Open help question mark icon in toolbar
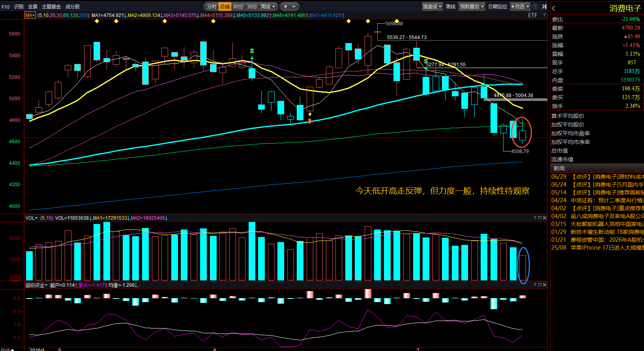 point(535,6)
